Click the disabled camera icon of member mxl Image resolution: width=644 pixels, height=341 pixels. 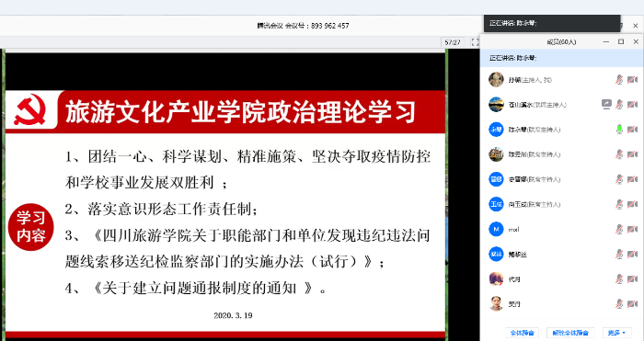coord(633,229)
